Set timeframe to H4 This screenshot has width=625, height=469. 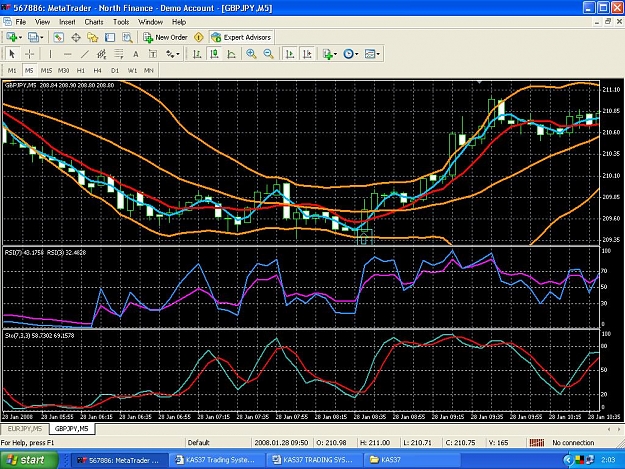98,71
